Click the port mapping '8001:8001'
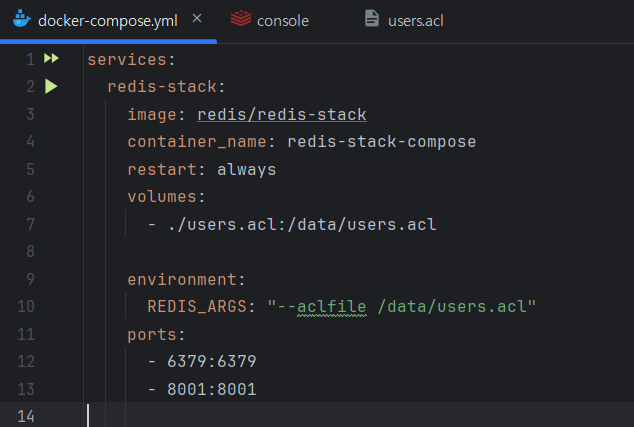The height and width of the screenshot is (427, 634). pyautogui.click(x=212, y=389)
